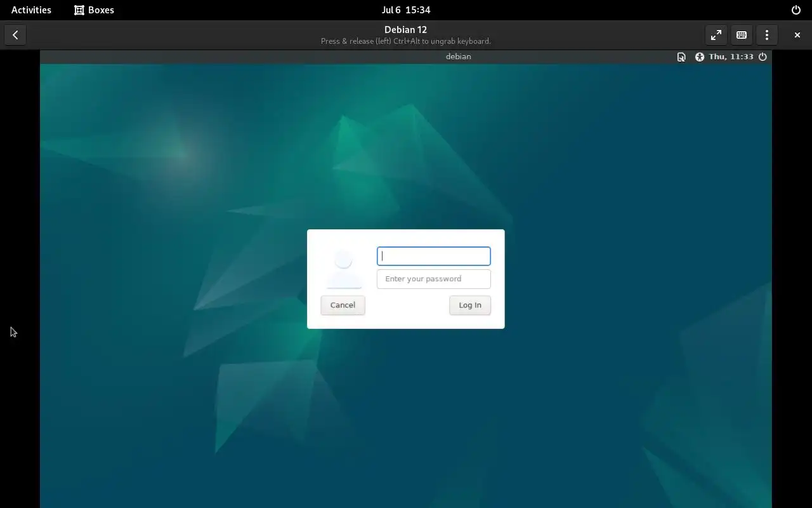Click the user avatar in login dialog
Image resolution: width=812 pixels, height=508 pixels.
(343, 268)
